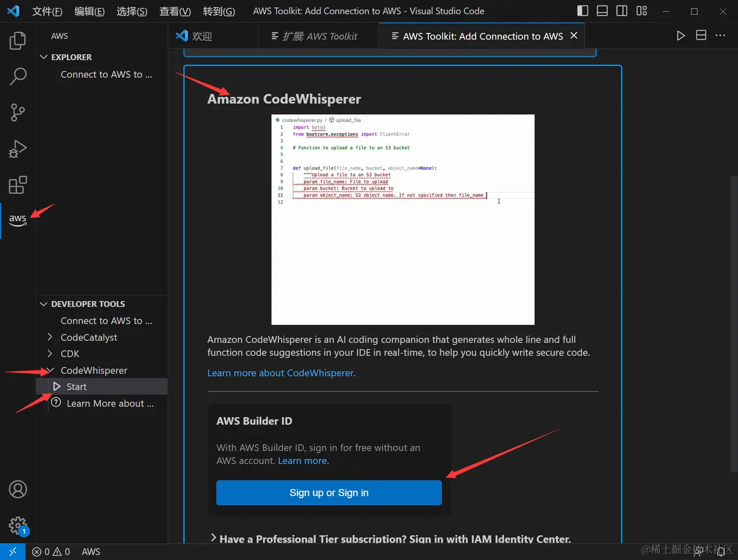
Task: Open notifications bell in status bar
Action: [720, 552]
